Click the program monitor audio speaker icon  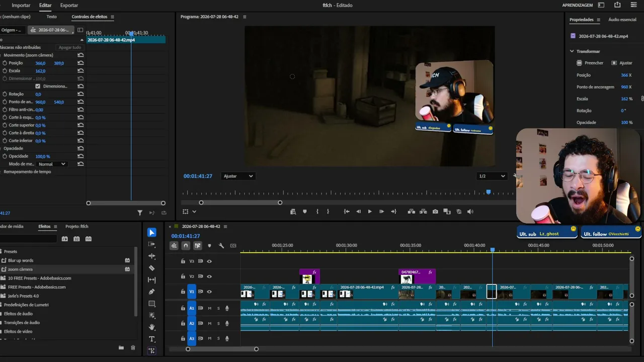(x=470, y=212)
